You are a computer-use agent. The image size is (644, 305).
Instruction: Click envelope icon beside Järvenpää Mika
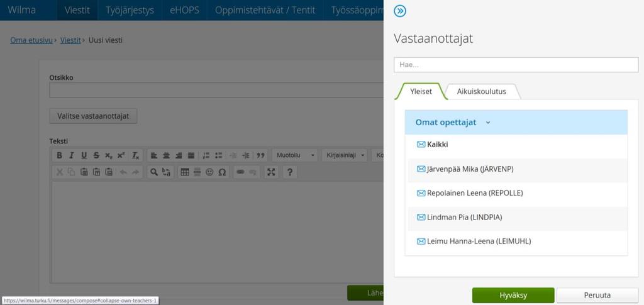(x=421, y=169)
